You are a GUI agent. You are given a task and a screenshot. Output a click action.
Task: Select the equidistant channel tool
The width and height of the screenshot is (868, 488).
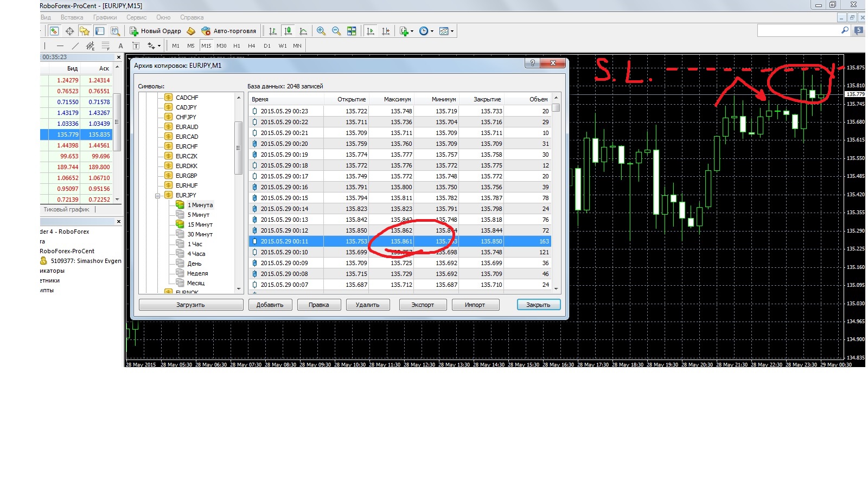click(91, 46)
